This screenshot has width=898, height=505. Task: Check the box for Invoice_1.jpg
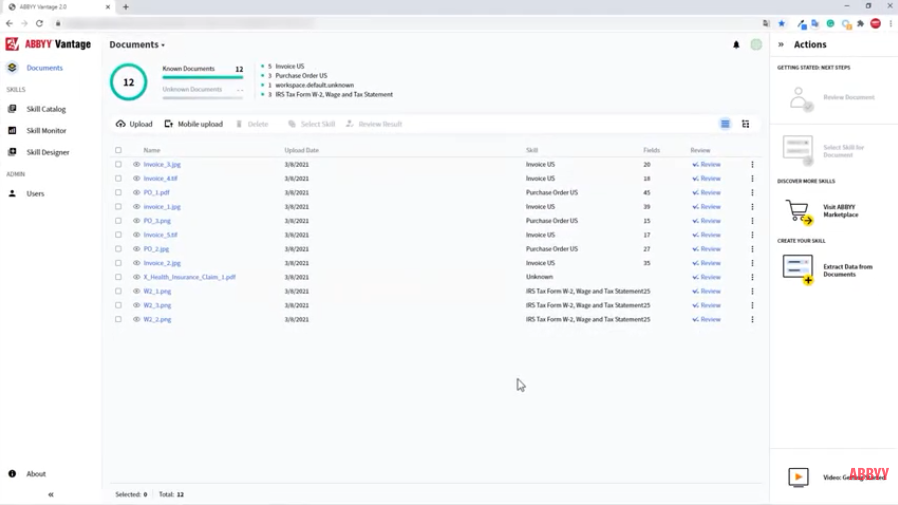[119, 207]
